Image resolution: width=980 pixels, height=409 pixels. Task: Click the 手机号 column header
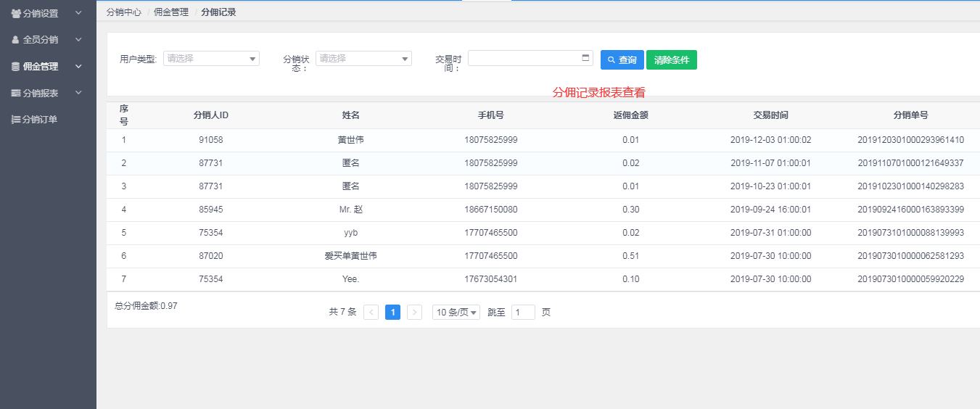[x=491, y=115]
